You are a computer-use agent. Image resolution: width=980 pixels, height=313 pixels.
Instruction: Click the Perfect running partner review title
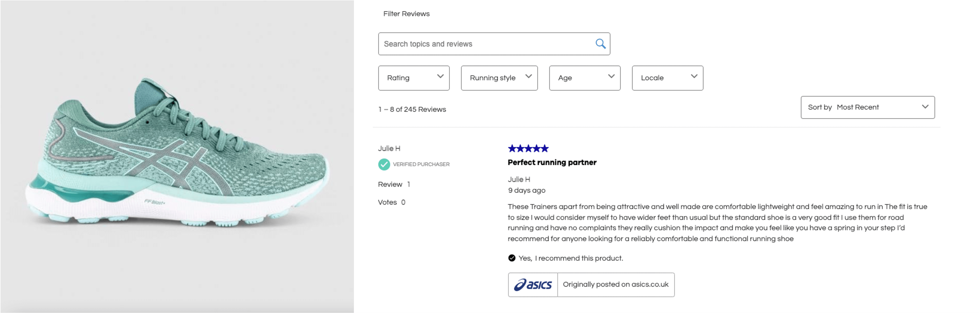click(552, 162)
